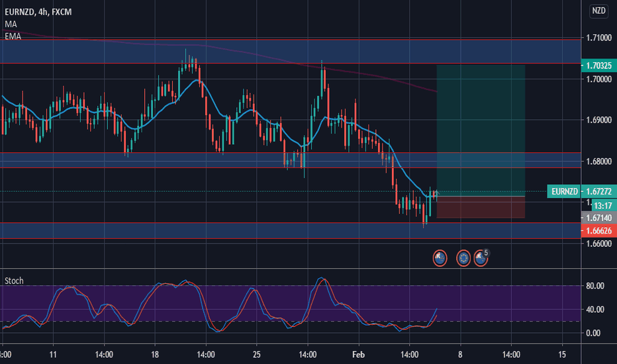
Task: Click the NZD currency button on price axis
Action: [x=598, y=11]
